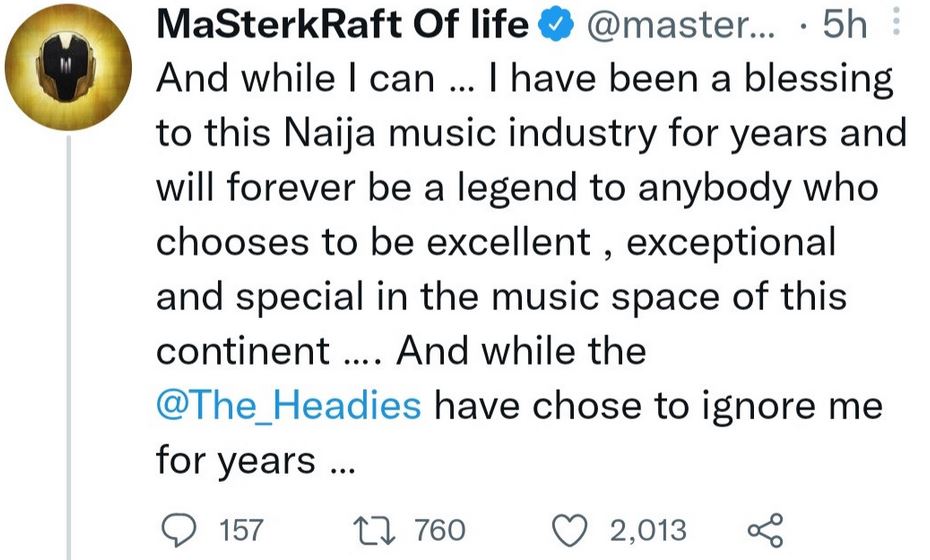Open the three-dot more options menu
This screenshot has width=930, height=560.
tap(896, 24)
